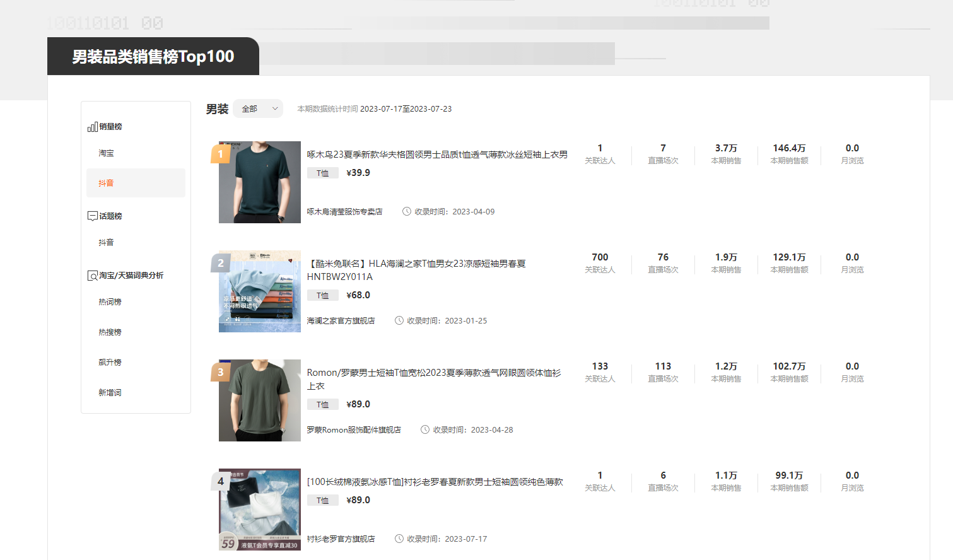Click the 男装品类销售榜Top100 title tab
Image resolution: width=953 pixels, height=560 pixels.
(153, 56)
